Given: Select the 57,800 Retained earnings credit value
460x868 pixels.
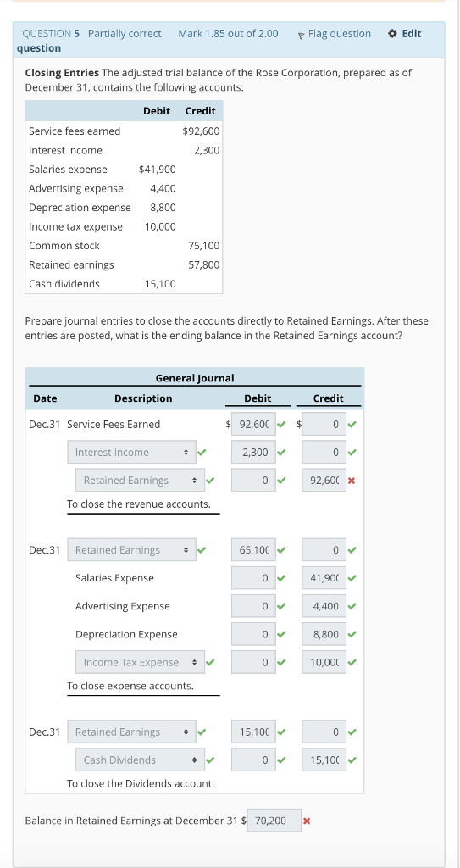Looking at the screenshot, I should pos(203,264).
